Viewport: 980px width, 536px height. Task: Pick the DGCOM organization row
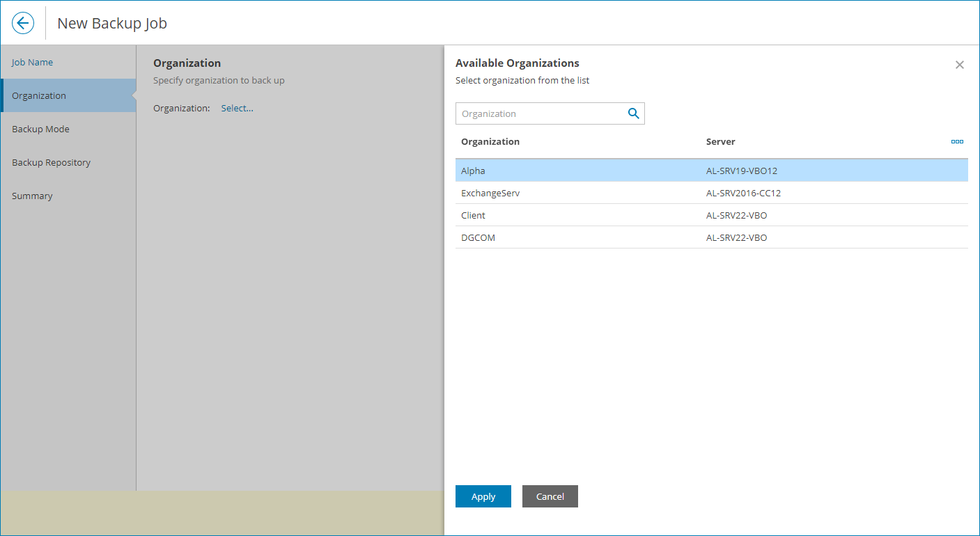[x=479, y=237]
